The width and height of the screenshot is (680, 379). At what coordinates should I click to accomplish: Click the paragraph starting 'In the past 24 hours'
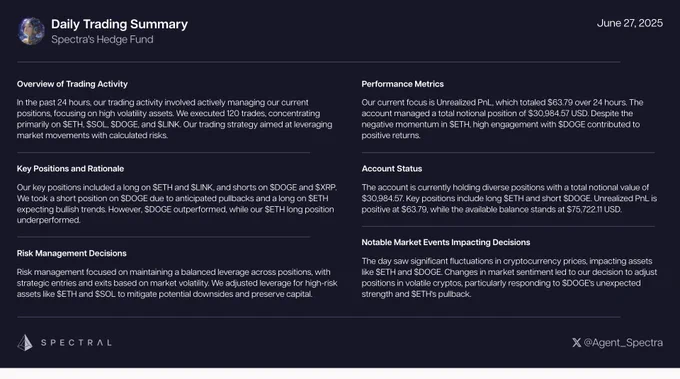coord(174,119)
